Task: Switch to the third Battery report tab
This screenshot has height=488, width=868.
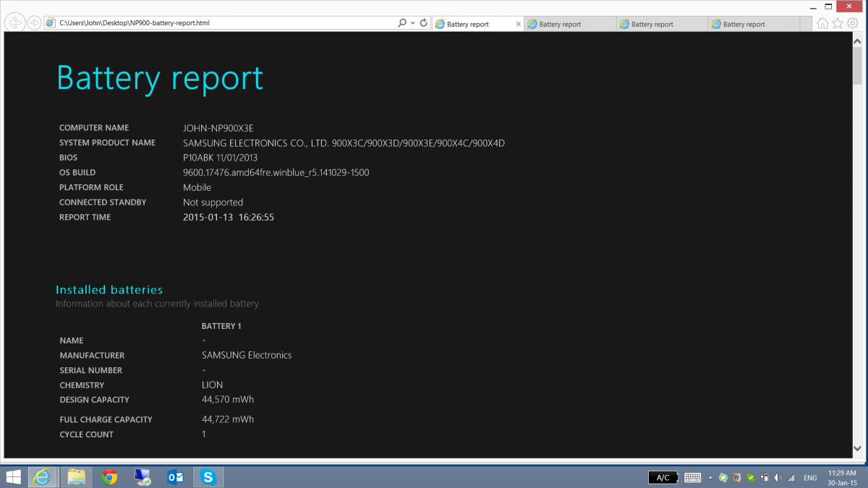Action: pos(662,24)
